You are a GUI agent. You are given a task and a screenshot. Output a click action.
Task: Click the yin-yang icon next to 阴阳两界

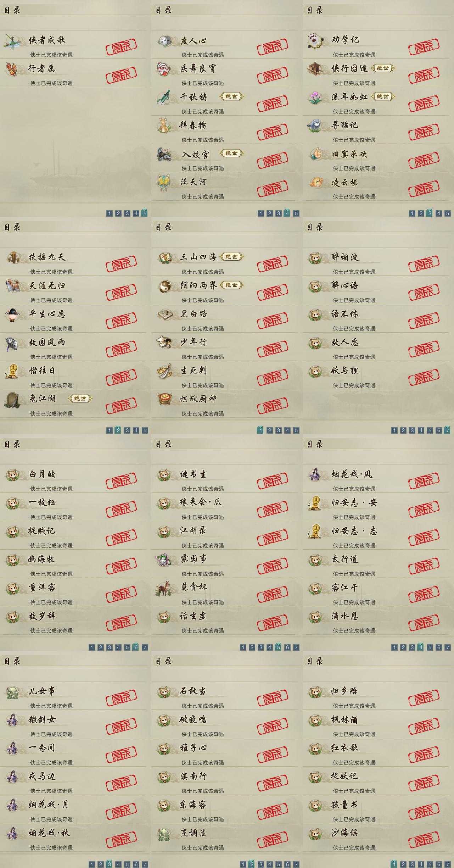point(164,286)
